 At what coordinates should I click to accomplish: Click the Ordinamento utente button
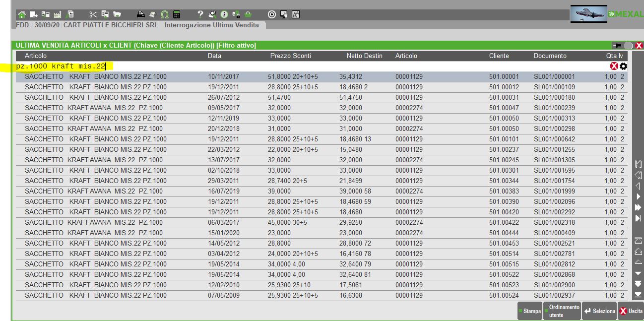click(x=563, y=311)
